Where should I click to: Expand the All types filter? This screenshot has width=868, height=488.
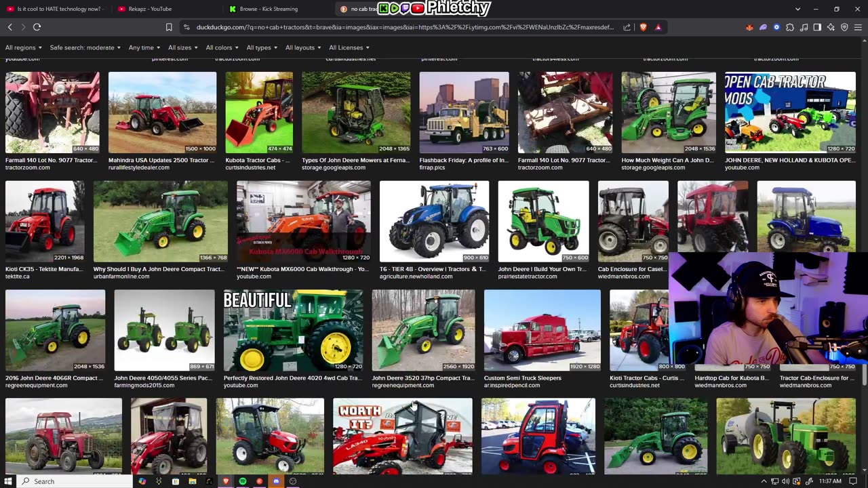point(262,47)
